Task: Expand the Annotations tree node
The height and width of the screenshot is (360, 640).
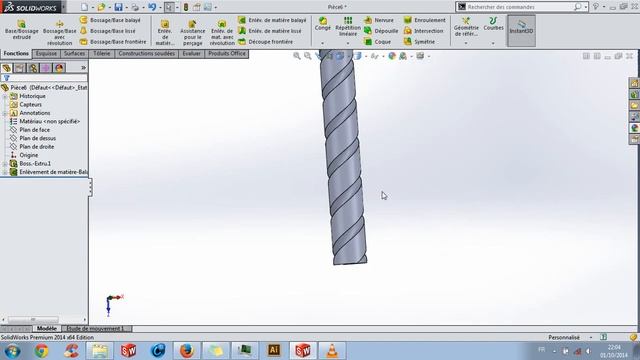Action: pos(5,113)
